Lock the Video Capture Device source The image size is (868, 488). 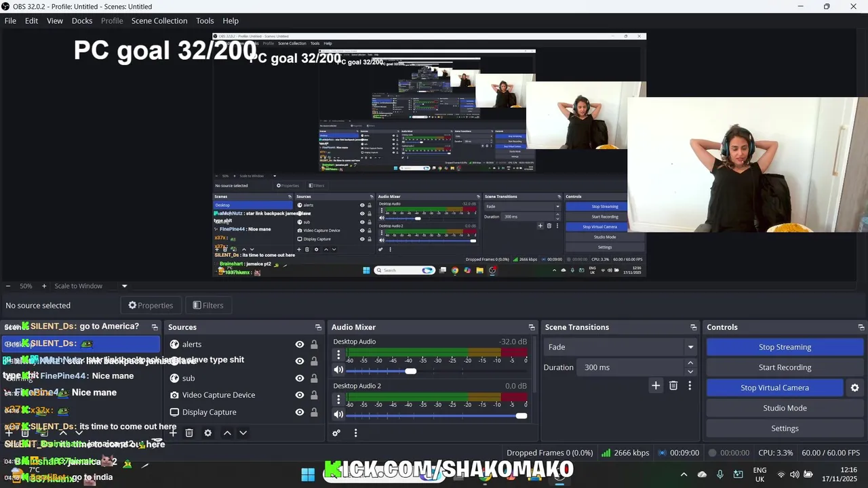click(314, 395)
